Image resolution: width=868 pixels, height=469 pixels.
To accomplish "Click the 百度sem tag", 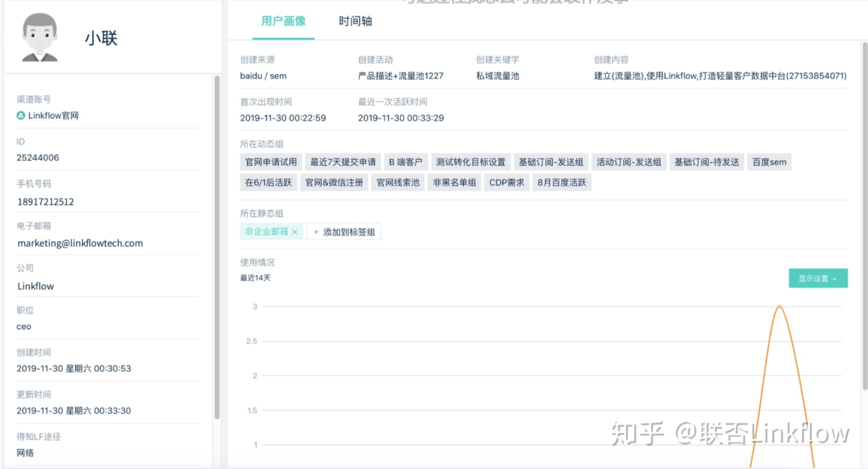I will point(769,162).
